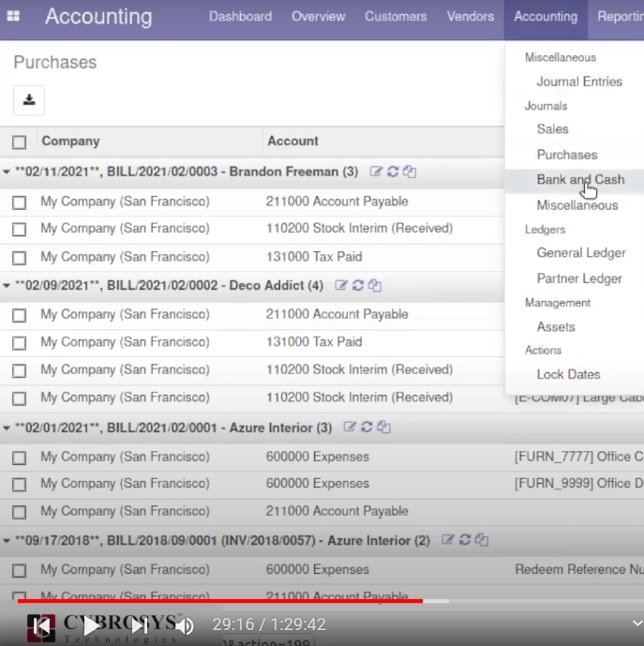Click edit icon on BILL/2021/02/0003 group
The image size is (644, 646).
tap(375, 172)
